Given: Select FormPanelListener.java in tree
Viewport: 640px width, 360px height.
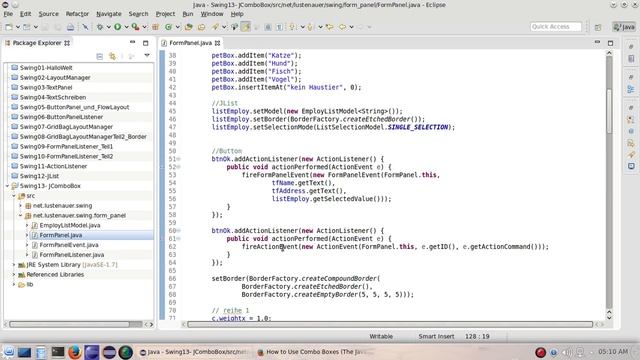Looking at the screenshot, I should point(71,255).
